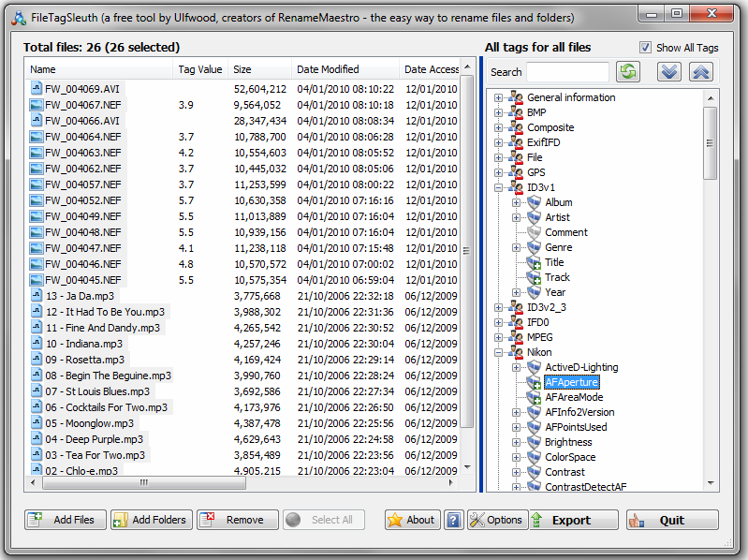Toggle the Show All Tags checkbox

point(645,47)
